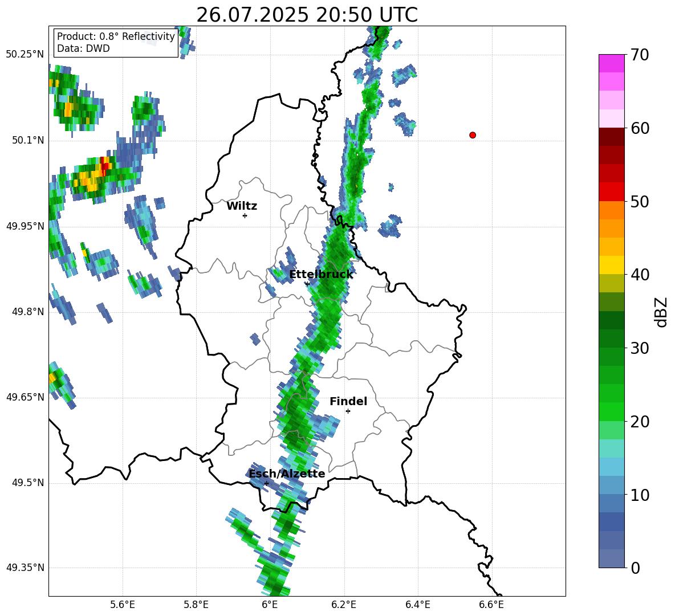Click the Wiltz city label
Viewport: 675px width, 616px height.
point(242,206)
